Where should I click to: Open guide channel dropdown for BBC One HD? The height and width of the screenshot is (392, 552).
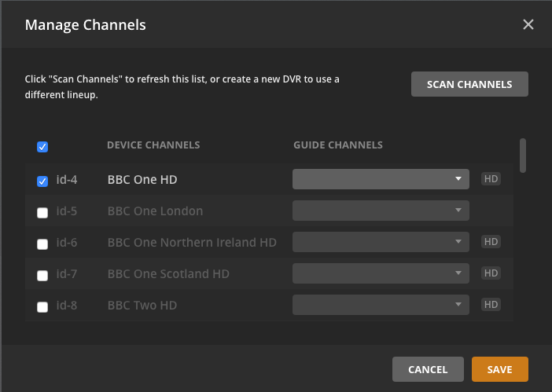pos(381,179)
